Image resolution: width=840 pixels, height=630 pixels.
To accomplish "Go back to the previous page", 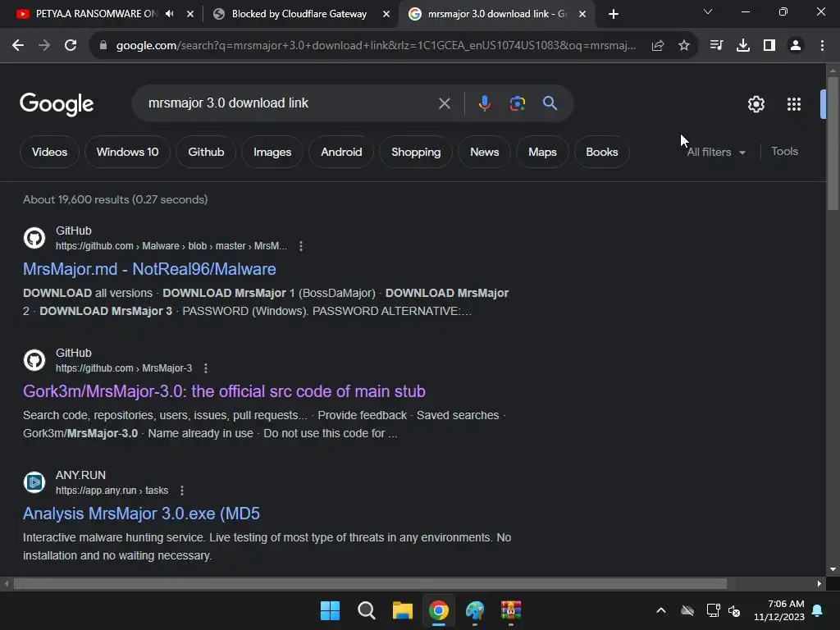I will coord(18,46).
